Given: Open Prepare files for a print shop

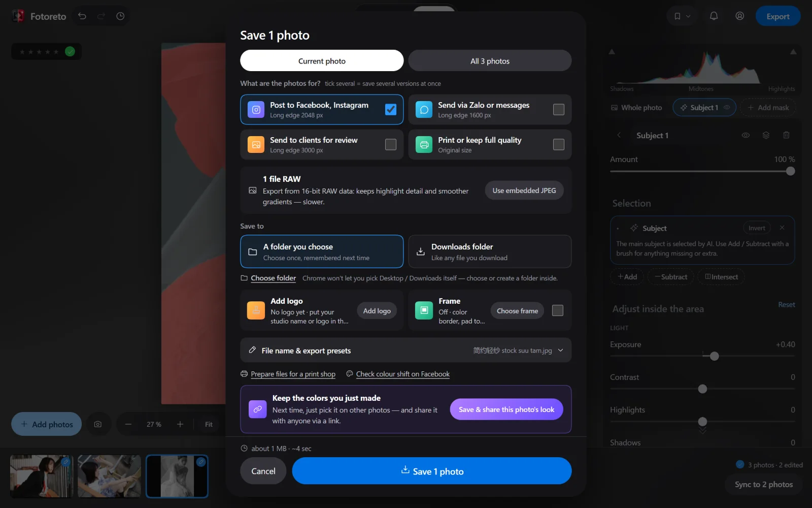Looking at the screenshot, I should pyautogui.click(x=293, y=374).
